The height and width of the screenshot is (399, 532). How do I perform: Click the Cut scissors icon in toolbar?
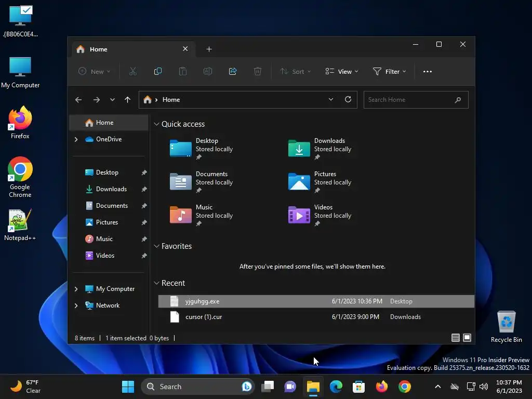(x=132, y=71)
